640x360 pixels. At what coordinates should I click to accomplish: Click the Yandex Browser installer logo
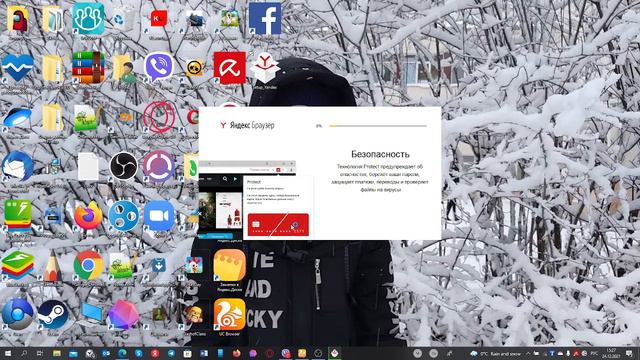(247, 125)
